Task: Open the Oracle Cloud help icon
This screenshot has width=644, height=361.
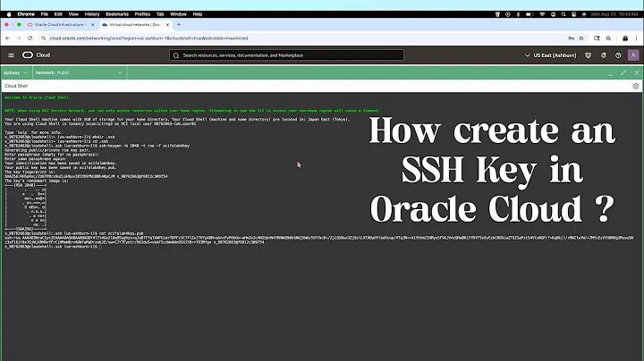Action: 618,55
